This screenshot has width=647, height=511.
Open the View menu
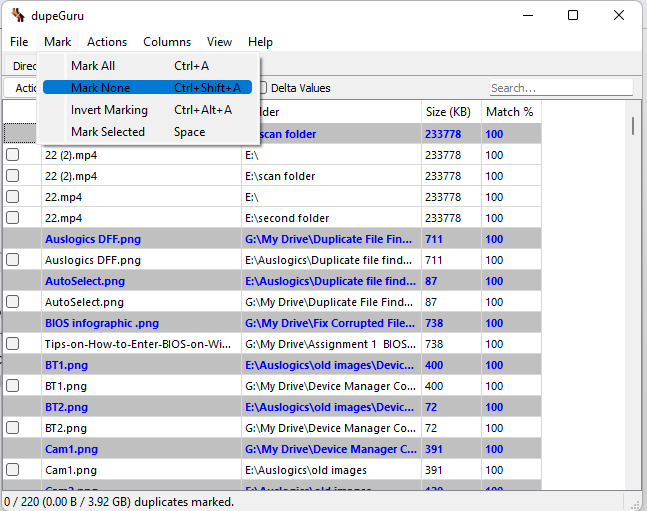coord(219,42)
